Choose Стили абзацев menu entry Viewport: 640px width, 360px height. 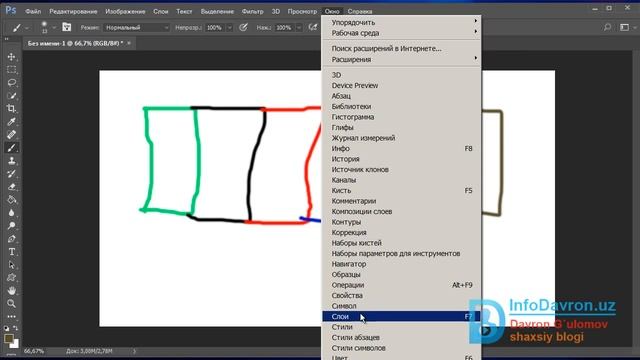(402, 338)
